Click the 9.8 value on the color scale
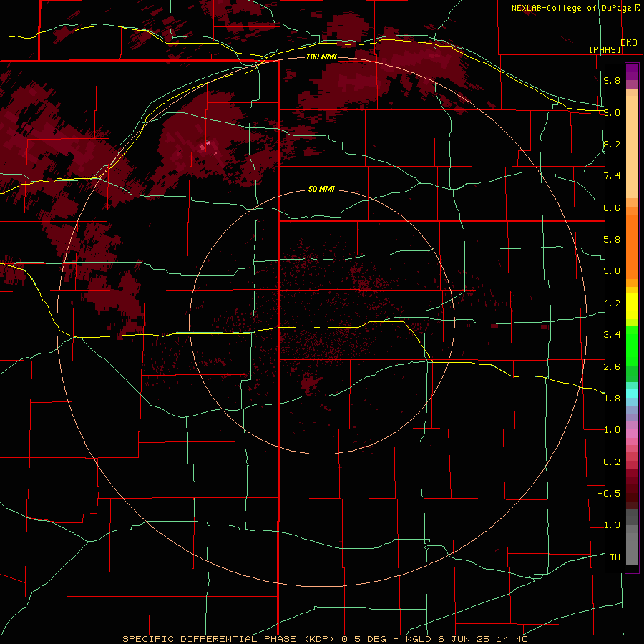644x644 pixels. tap(612, 80)
